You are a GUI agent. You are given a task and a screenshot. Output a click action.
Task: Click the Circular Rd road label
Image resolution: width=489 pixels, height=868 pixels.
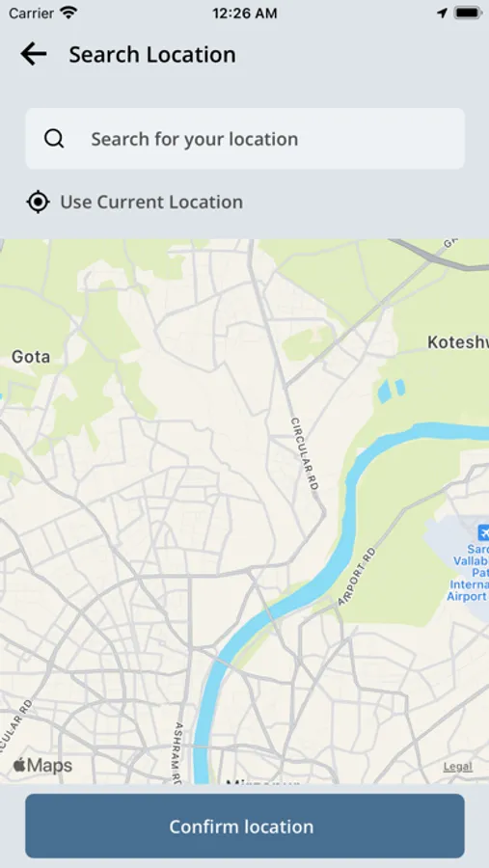tap(305, 453)
